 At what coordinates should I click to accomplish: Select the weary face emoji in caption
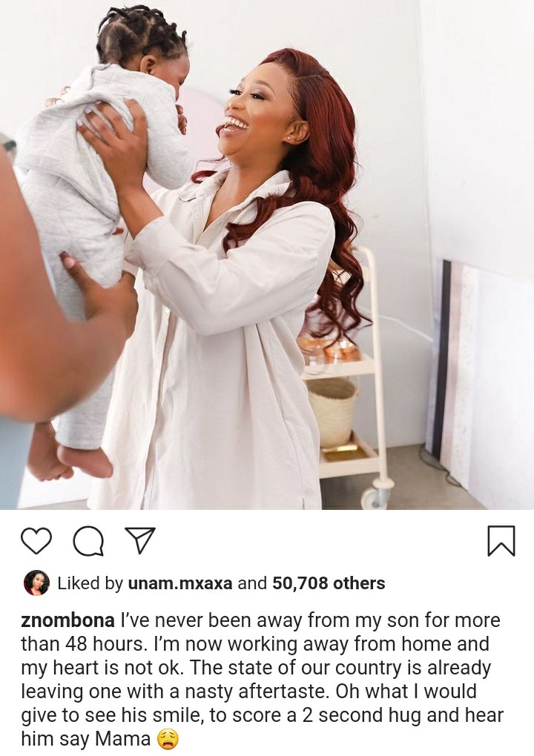[168, 739]
